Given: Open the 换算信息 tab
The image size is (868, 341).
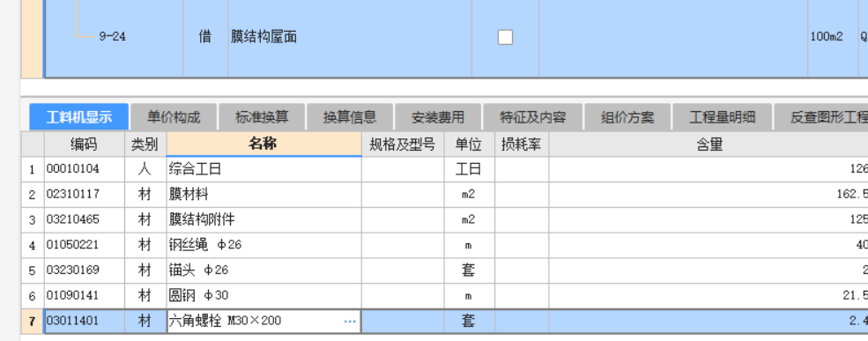Looking at the screenshot, I should click(x=350, y=117).
